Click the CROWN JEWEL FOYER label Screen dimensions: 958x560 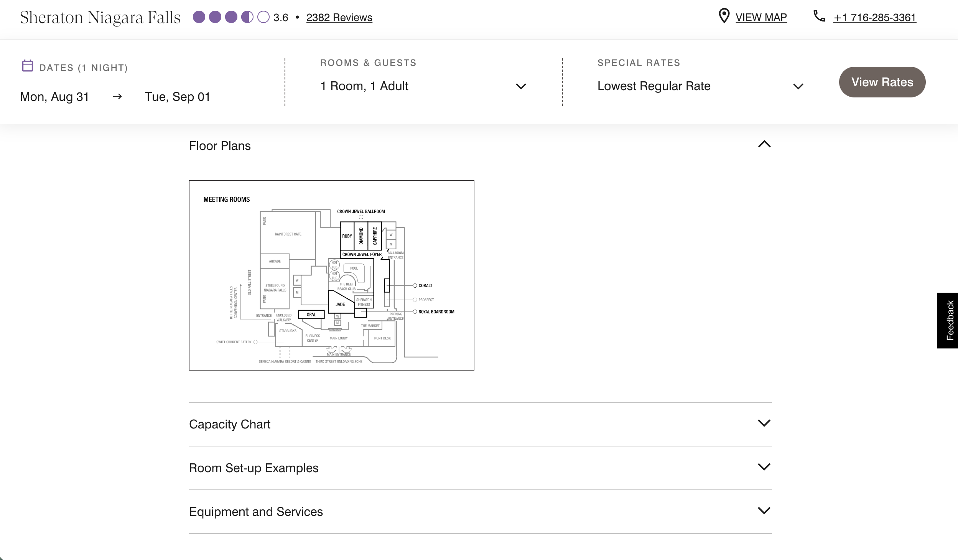[x=362, y=254]
